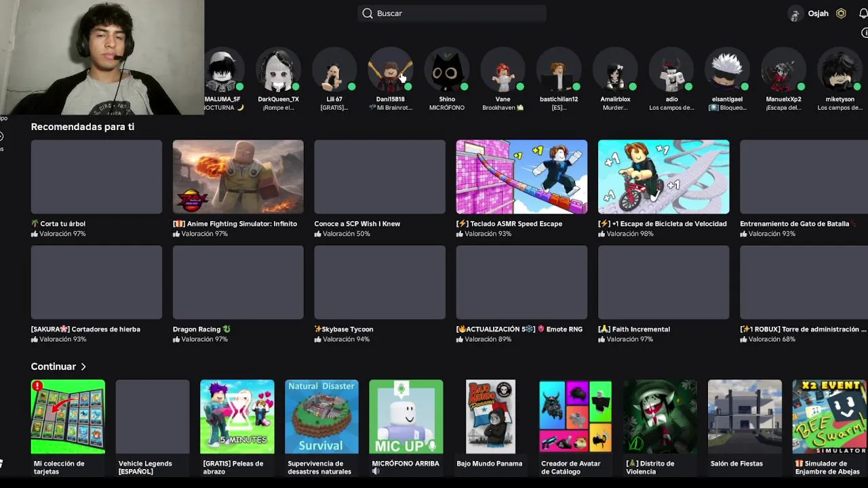Open friend adio avatar

tap(671, 70)
